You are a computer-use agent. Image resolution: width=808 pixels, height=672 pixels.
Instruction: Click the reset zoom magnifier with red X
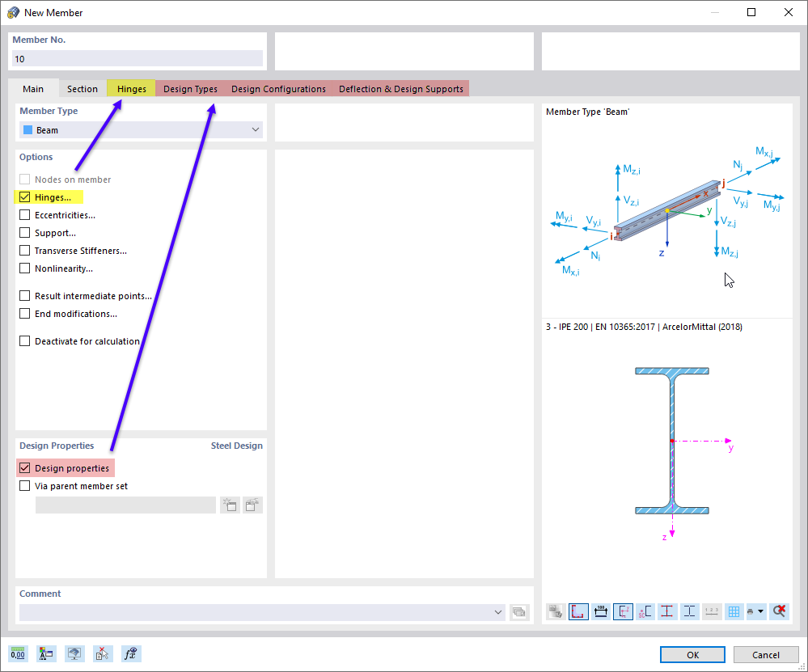pyautogui.click(x=779, y=611)
